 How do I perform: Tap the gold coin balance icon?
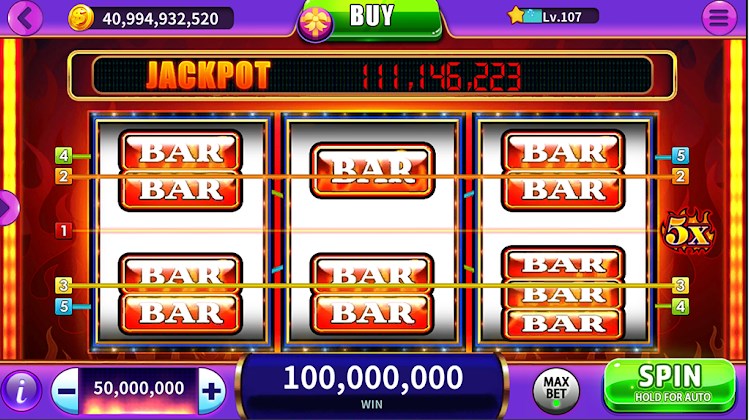tap(81, 18)
